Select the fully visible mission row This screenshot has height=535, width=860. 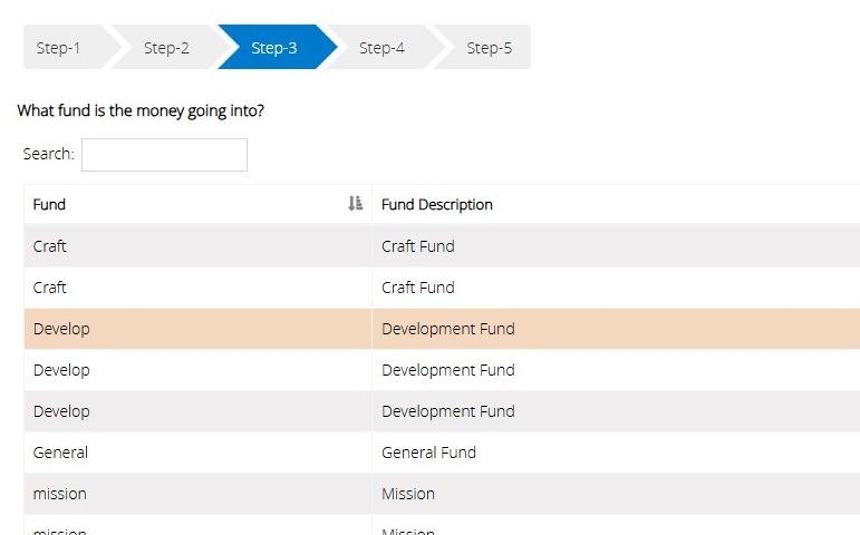pyautogui.click(x=60, y=493)
